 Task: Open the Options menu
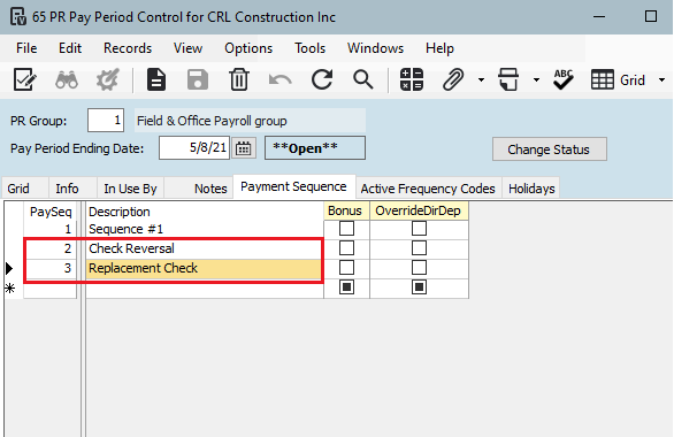pos(249,48)
